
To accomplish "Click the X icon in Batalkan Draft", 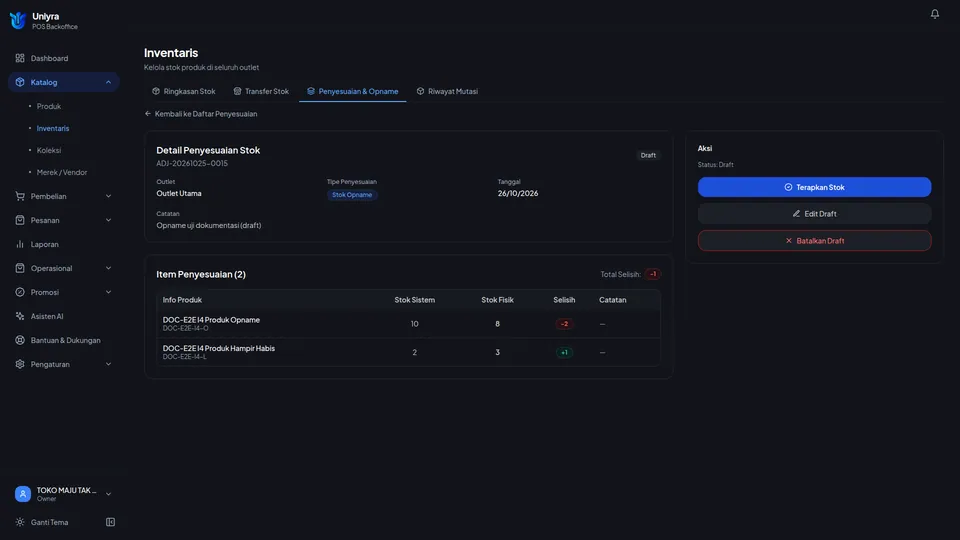I will [x=789, y=241].
